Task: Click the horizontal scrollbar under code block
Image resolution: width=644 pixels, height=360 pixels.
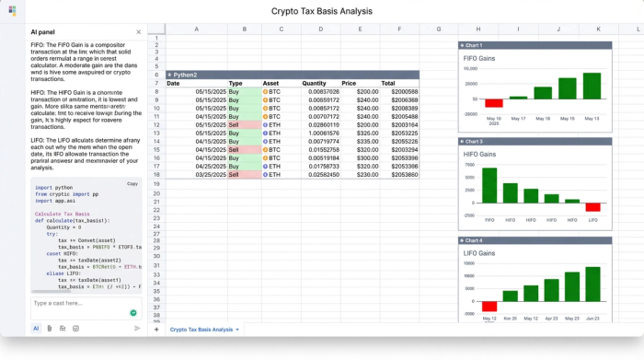Action: [x=51, y=291]
